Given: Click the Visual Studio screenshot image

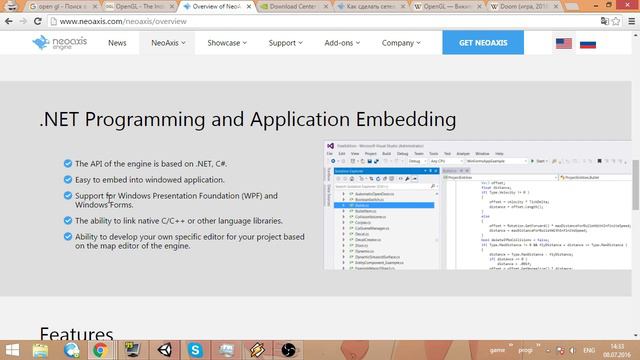Looking at the screenshot, I should tap(478, 205).
